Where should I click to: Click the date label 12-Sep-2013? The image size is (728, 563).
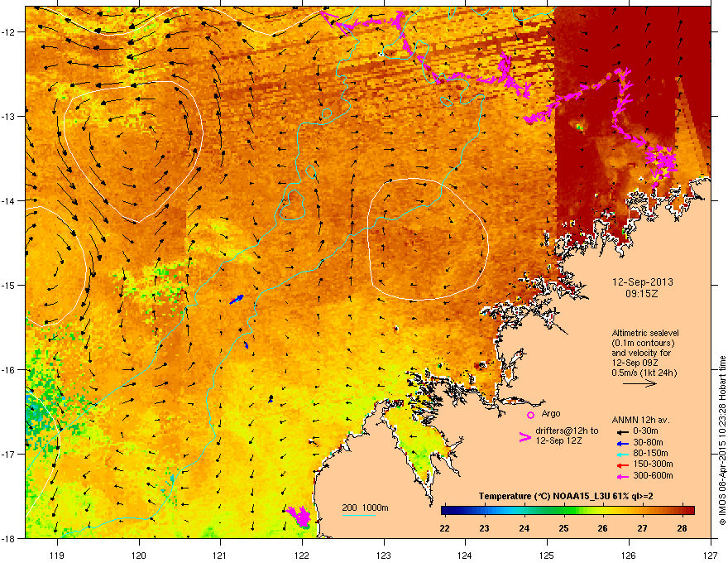(x=642, y=282)
